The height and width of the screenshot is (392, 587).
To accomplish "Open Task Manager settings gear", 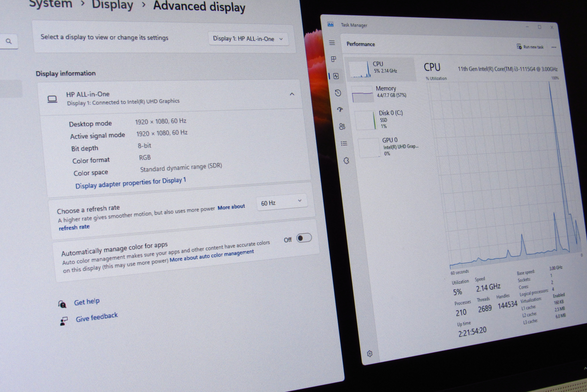I will (370, 354).
